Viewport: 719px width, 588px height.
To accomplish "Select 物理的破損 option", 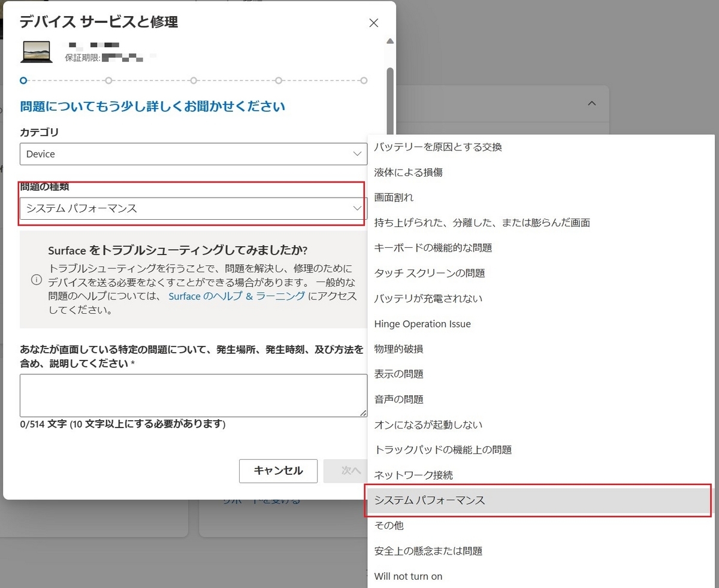I will click(x=541, y=349).
